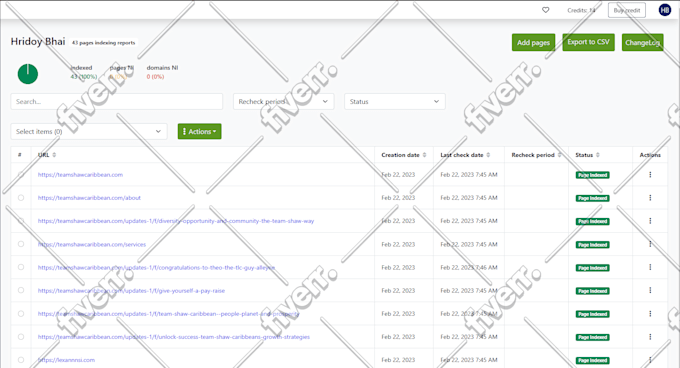Expand the Select items (0) dropdown

[x=89, y=131]
